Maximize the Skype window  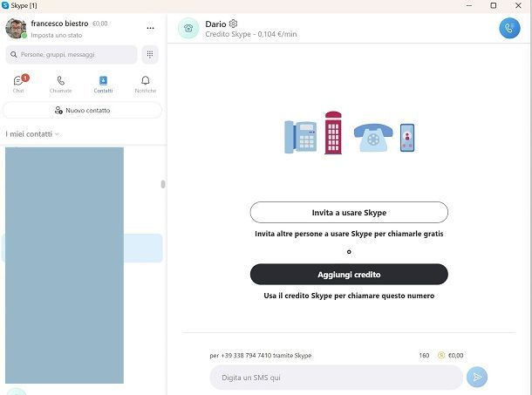pyautogui.click(x=494, y=5)
